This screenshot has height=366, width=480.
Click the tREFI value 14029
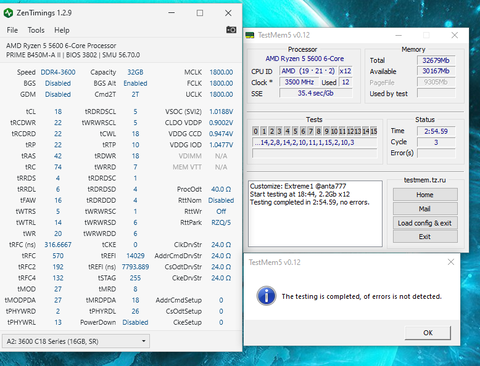pos(135,256)
